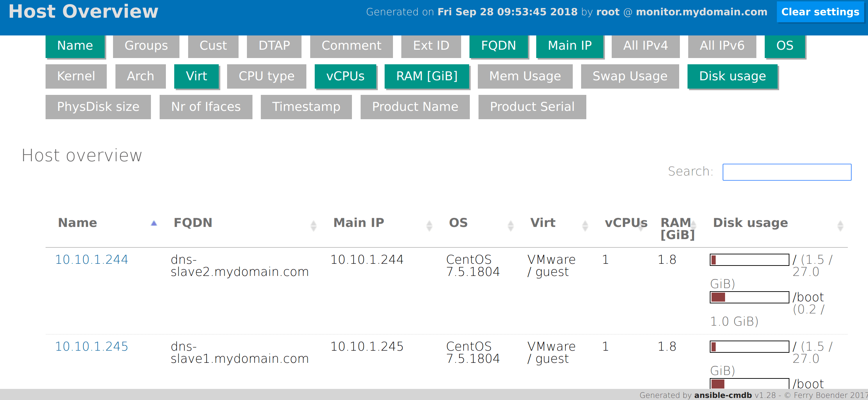The width and height of the screenshot is (868, 400).
Task: Hide the Disk usage column
Action: coord(732,76)
